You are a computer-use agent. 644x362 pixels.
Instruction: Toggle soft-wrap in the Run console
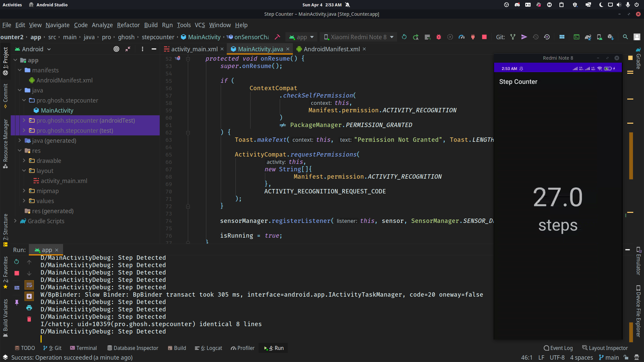coord(29,285)
